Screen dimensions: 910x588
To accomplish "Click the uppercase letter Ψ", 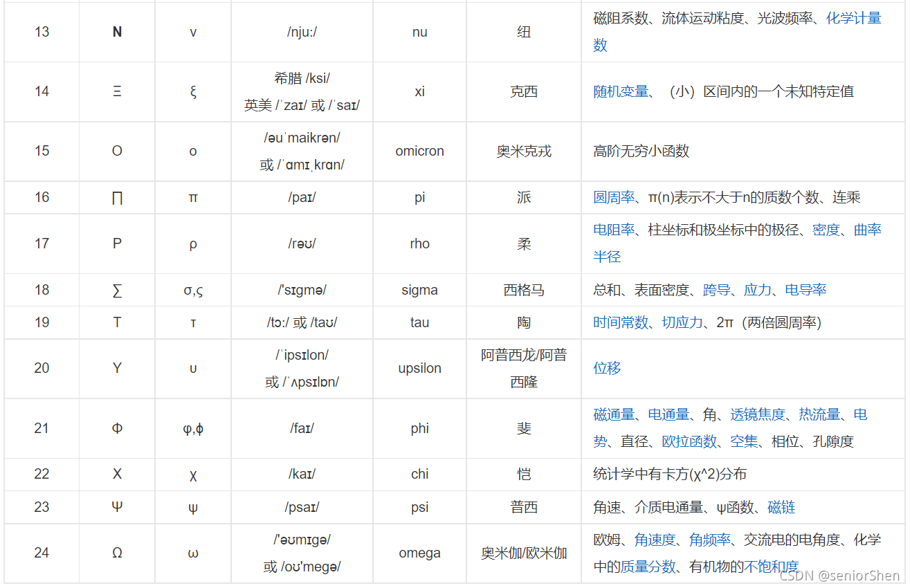I will click(x=117, y=507).
